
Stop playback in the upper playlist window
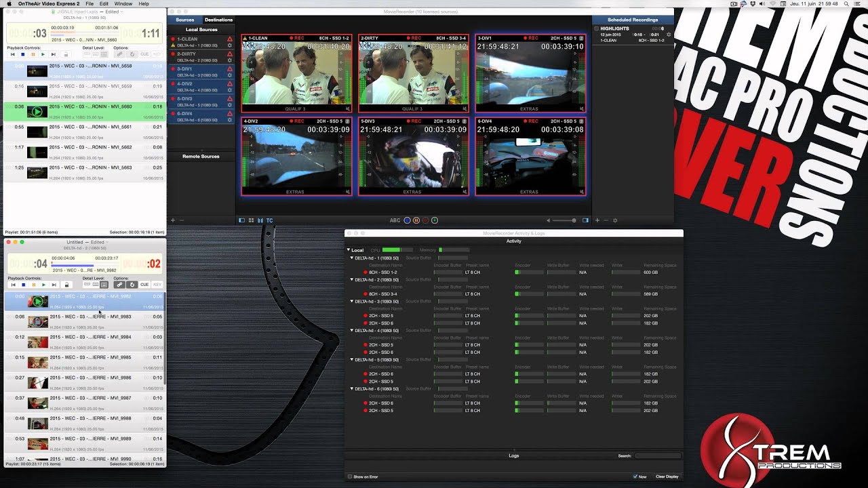[23, 54]
